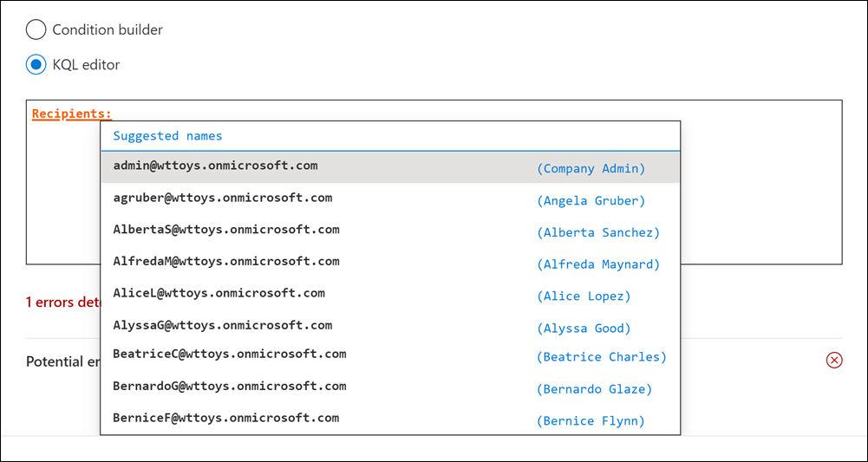Click the Suggested names header

[x=167, y=136]
